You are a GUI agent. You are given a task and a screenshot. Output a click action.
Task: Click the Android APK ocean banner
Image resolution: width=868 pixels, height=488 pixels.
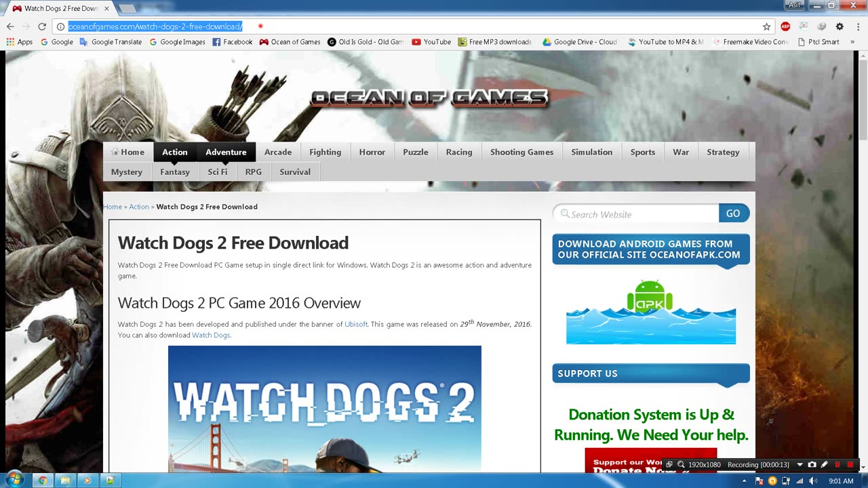pyautogui.click(x=651, y=311)
